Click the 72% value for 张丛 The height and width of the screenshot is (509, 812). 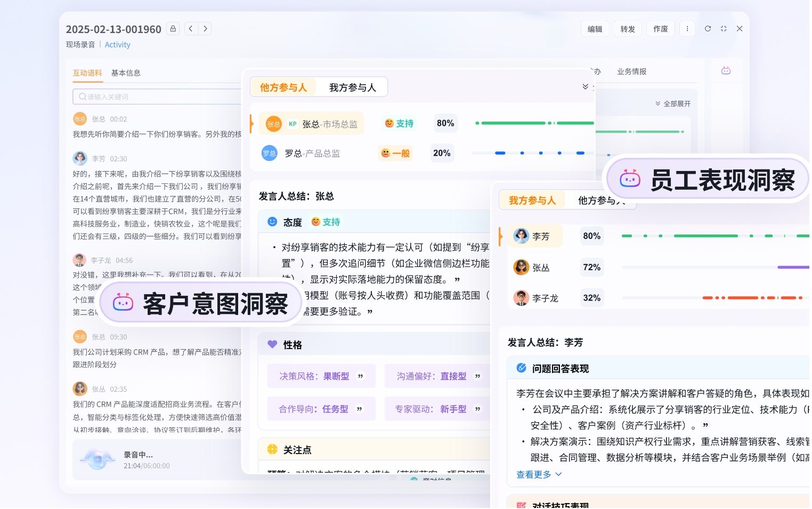click(x=592, y=268)
